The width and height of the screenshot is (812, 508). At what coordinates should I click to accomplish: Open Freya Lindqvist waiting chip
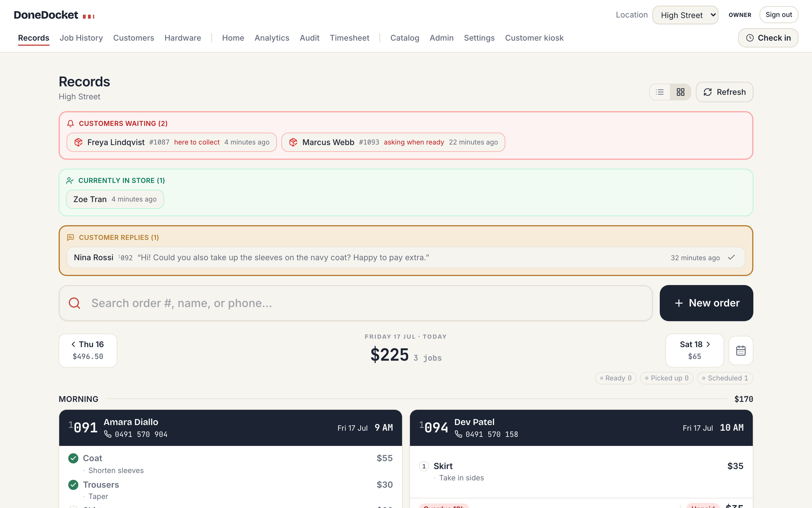click(171, 142)
